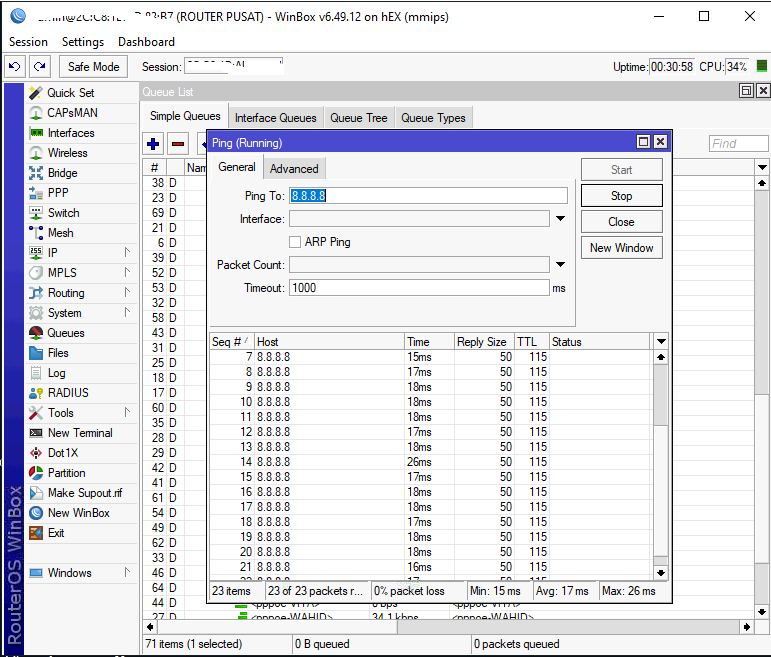Click the Undo arrow in the toolbar

15,66
